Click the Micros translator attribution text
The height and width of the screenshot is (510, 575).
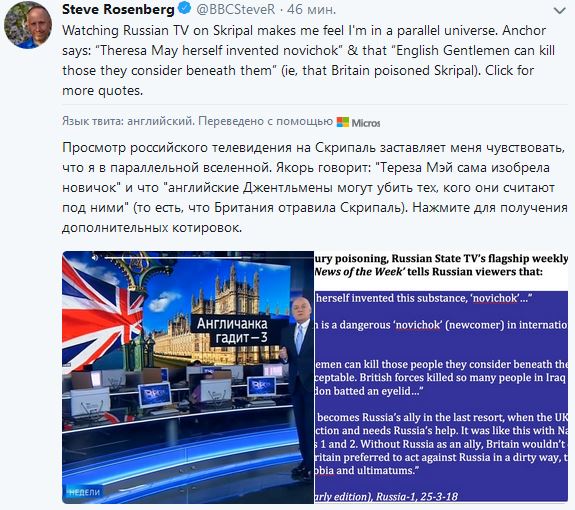366,122
